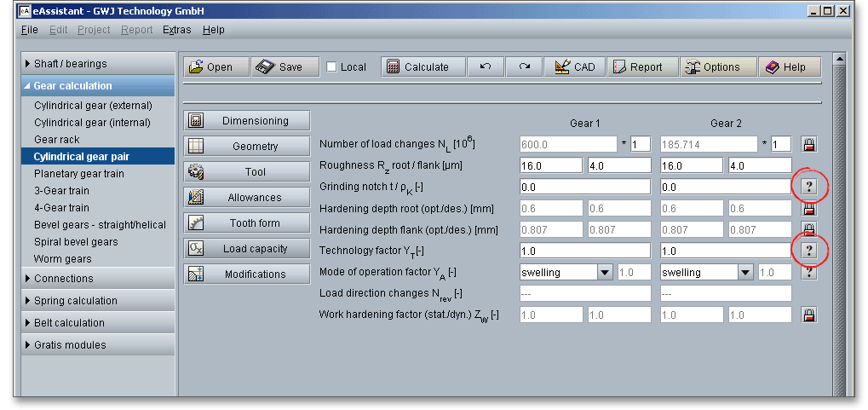Open the Extras menu
This screenshot has height=410, width=868.
[x=177, y=30]
